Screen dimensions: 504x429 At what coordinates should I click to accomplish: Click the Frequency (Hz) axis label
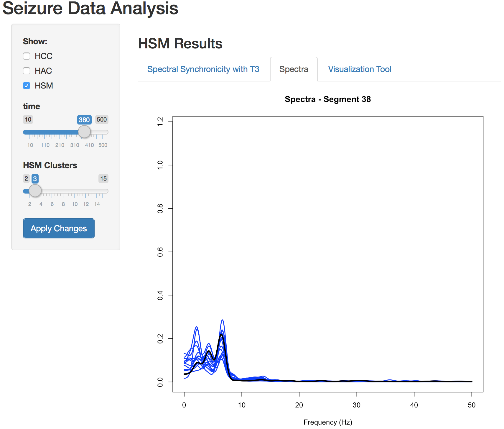[327, 422]
